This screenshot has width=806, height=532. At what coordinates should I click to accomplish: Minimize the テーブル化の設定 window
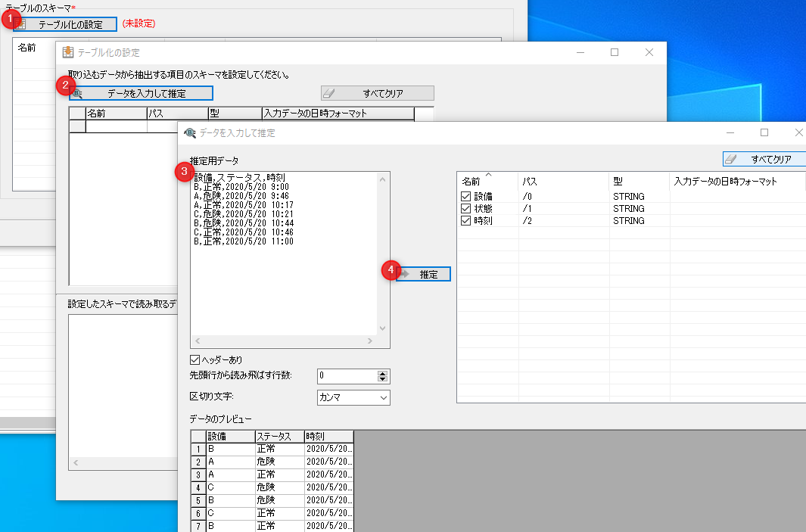(x=580, y=52)
